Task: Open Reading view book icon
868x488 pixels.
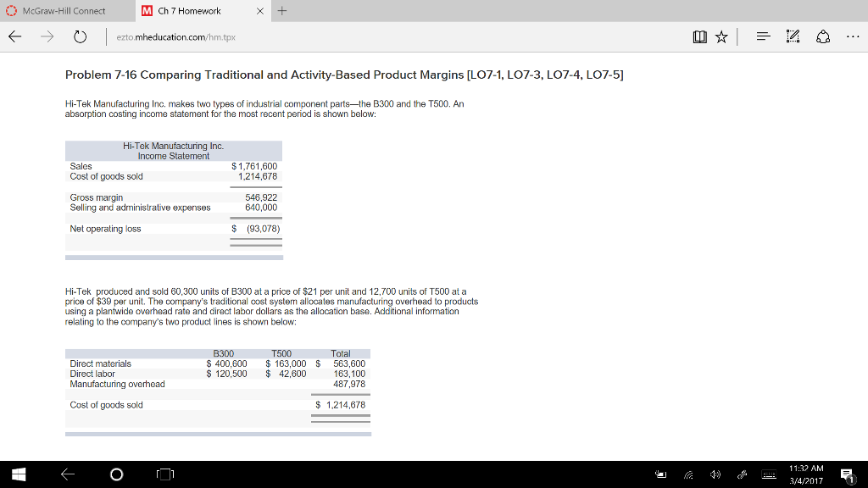Action: pos(699,37)
